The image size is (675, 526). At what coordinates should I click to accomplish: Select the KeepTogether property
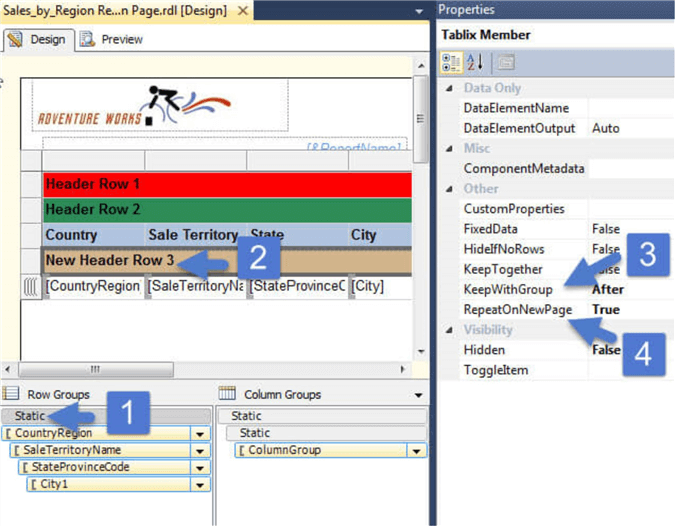click(x=502, y=269)
